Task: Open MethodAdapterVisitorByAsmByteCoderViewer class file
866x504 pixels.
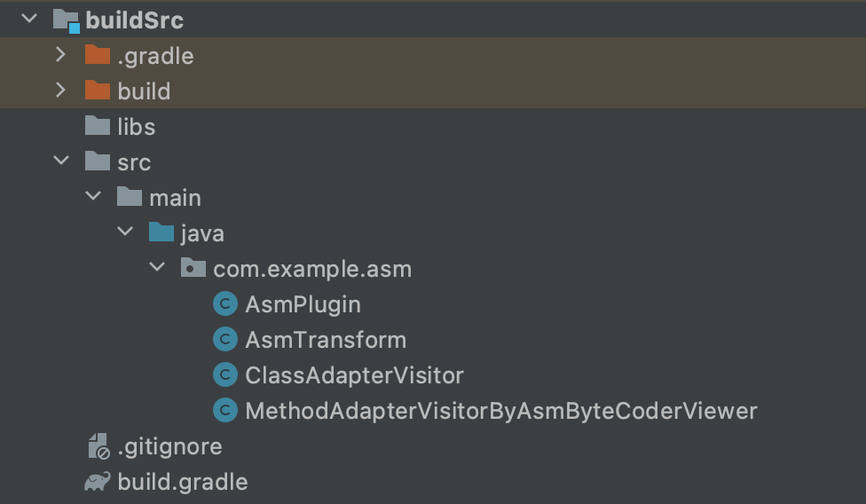Action: tap(500, 411)
